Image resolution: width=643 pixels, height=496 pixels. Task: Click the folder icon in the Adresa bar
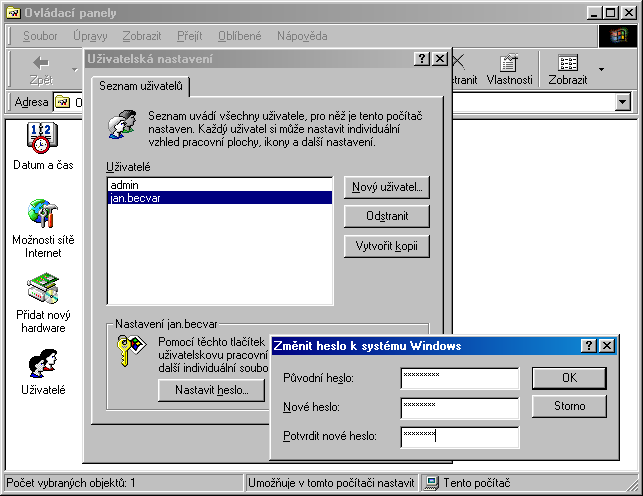point(62,102)
